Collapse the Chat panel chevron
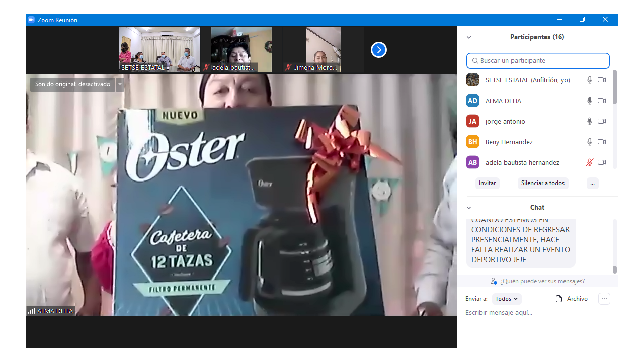 click(469, 208)
